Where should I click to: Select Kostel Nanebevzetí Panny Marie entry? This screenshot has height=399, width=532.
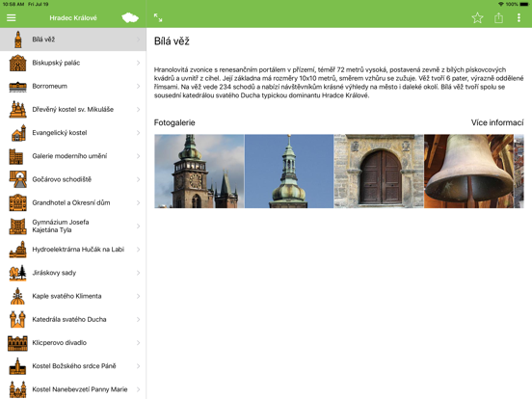[x=73, y=389]
